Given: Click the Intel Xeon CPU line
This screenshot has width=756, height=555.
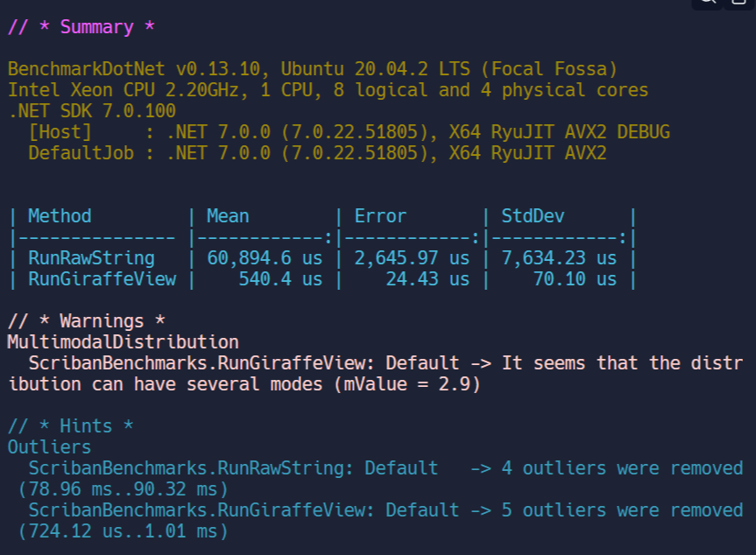Looking at the screenshot, I should [328, 90].
